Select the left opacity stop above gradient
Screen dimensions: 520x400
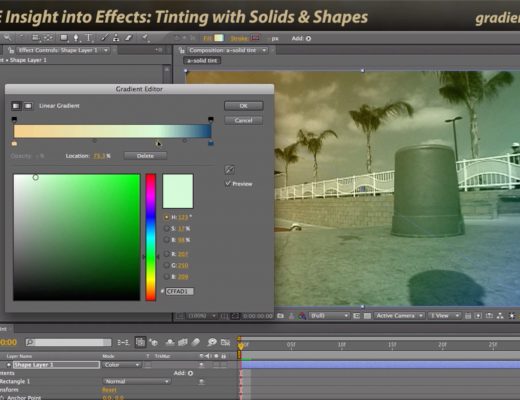(x=14, y=119)
